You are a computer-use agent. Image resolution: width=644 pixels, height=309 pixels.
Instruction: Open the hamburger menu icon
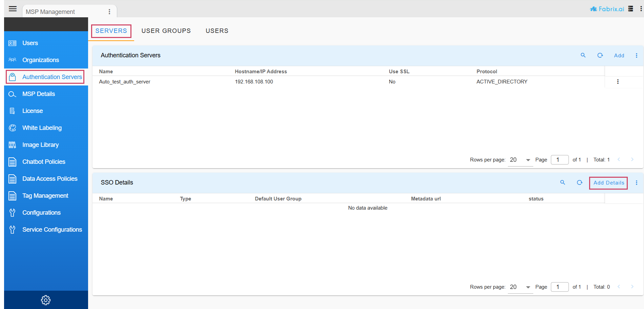click(13, 9)
